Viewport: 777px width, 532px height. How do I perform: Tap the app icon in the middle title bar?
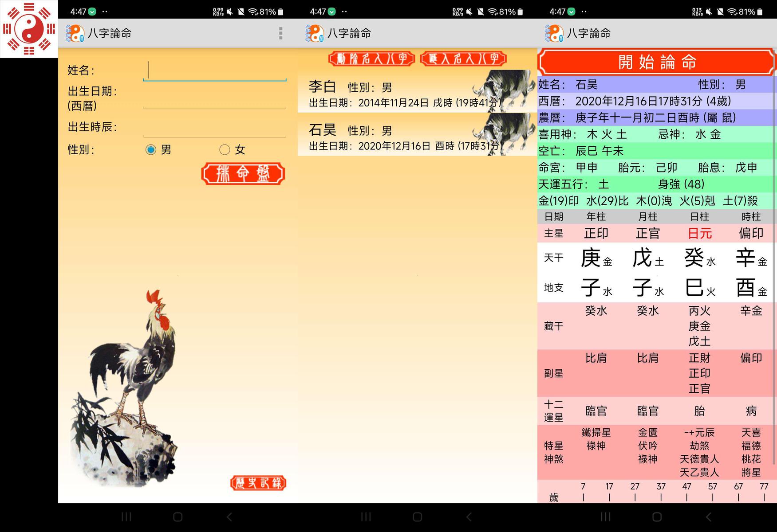pos(315,33)
